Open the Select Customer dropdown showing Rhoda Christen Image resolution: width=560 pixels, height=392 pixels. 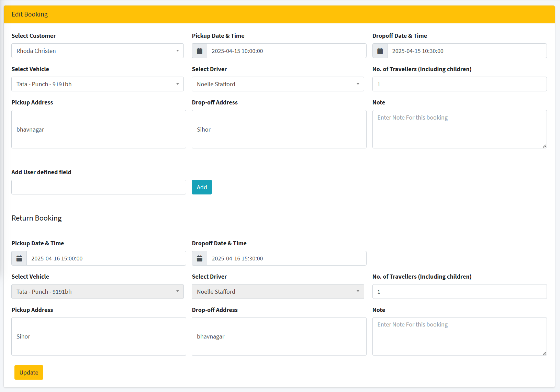98,51
